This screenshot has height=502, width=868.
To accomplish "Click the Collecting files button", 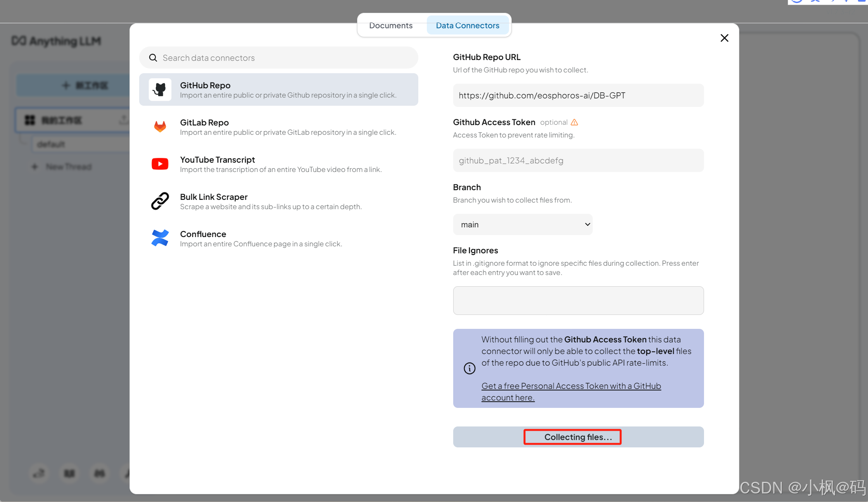I will click(578, 437).
